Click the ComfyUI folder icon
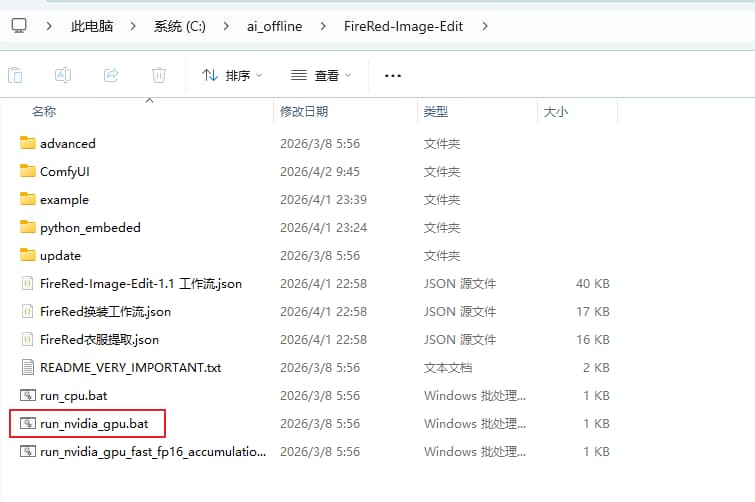755x502 pixels. [27, 172]
